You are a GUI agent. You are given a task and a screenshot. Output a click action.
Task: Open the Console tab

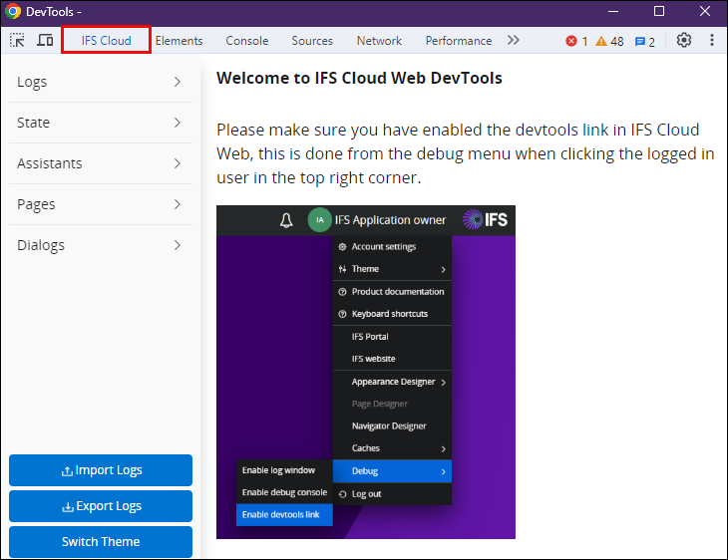[246, 41]
